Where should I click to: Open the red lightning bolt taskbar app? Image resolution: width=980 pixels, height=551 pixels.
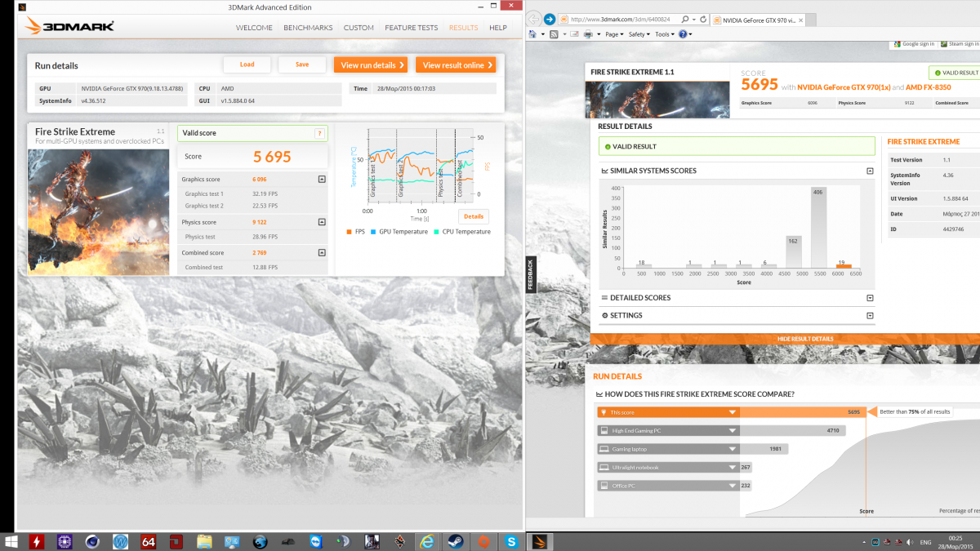tap(37, 541)
